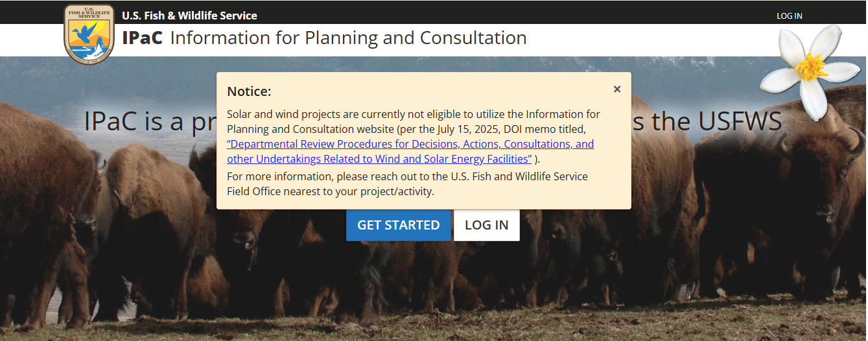The height and width of the screenshot is (341, 868).
Task: Click the solar and wind projects notice paragraph
Action: point(414,136)
